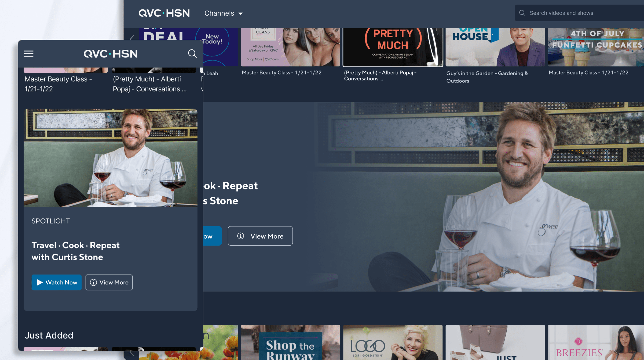Click the info icon inside desktop View More
The image size is (644, 360).
[240, 236]
